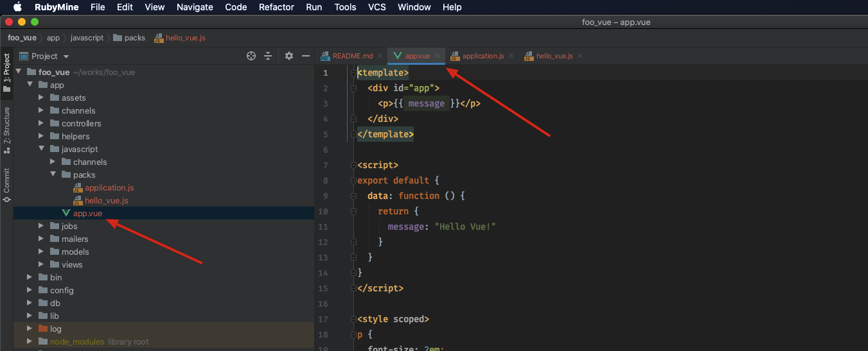Click gutter line number 11
This screenshot has width=868, height=351.
point(323,227)
